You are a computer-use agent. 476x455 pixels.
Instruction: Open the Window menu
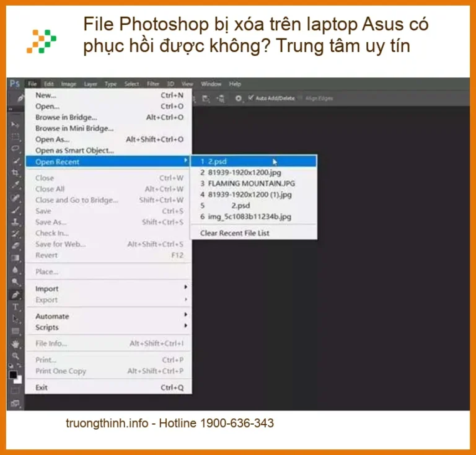point(211,84)
